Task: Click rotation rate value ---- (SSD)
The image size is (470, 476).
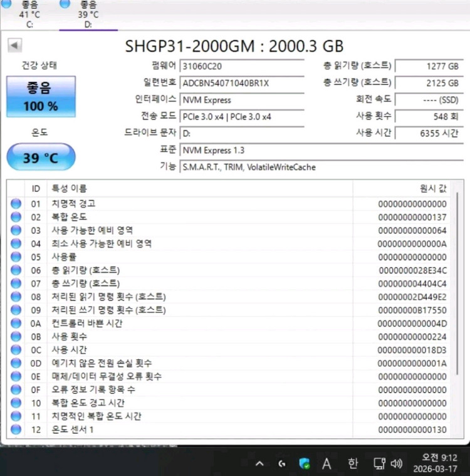Action: pos(429,100)
